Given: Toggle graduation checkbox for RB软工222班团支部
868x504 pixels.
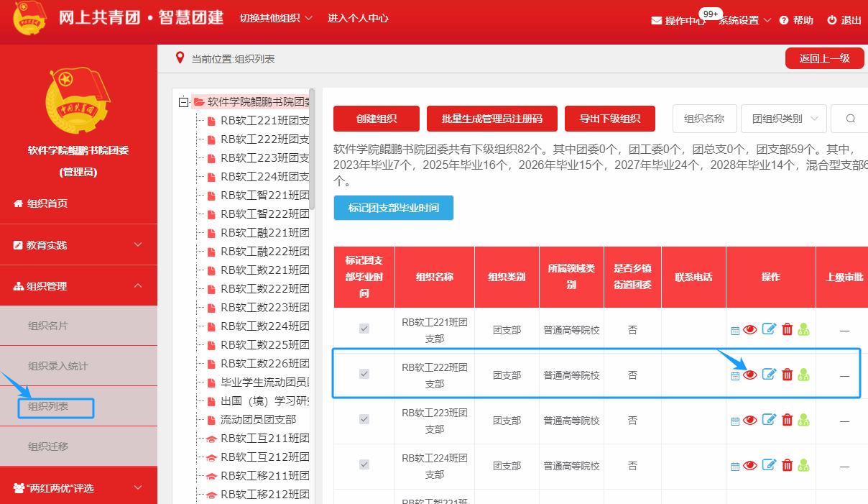Looking at the screenshot, I should click(364, 374).
